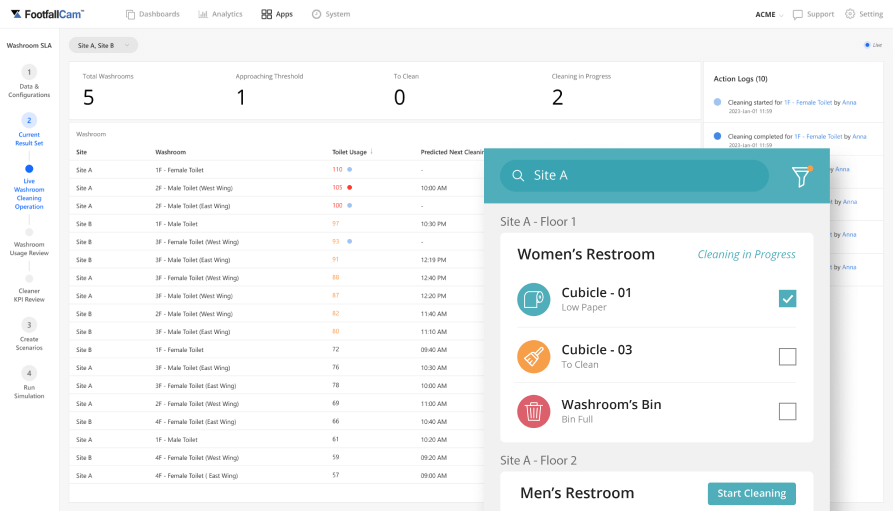Click the Total Washrooms value 5
893x511 pixels.
[x=88, y=97]
